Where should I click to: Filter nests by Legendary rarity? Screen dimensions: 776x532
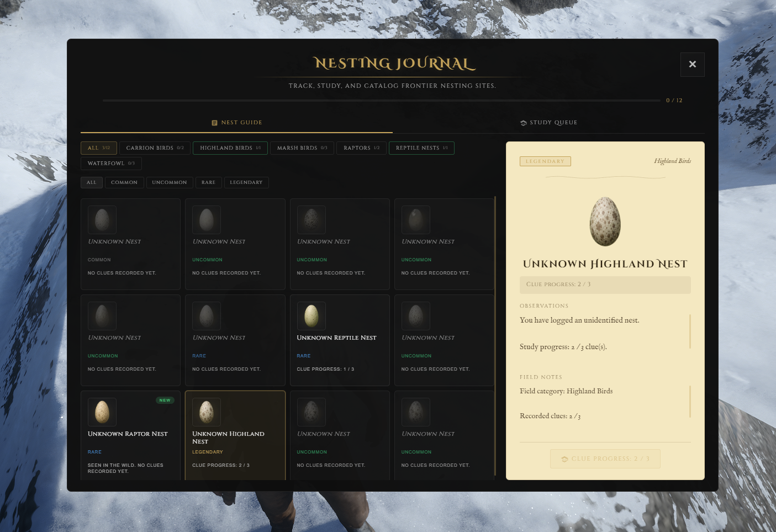coord(246,182)
